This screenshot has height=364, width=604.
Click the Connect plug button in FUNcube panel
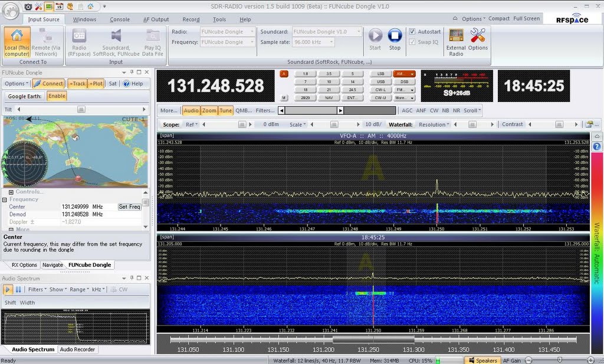click(x=48, y=84)
